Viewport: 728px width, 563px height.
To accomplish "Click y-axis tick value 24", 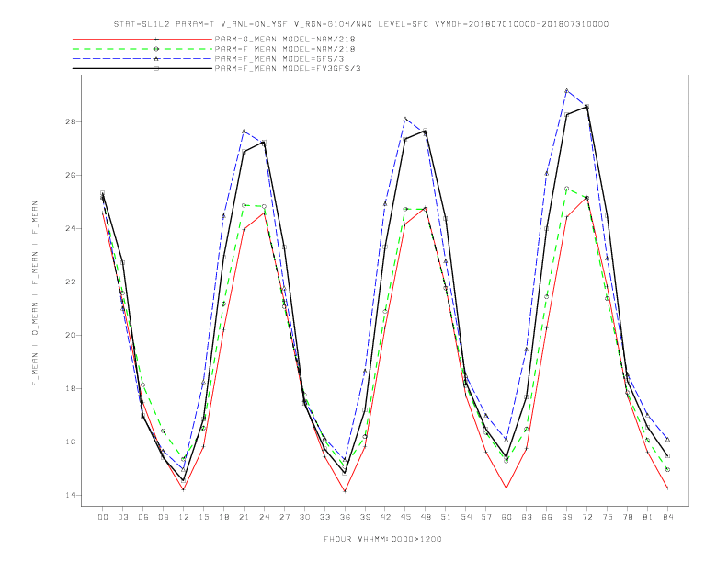I will tap(70, 228).
